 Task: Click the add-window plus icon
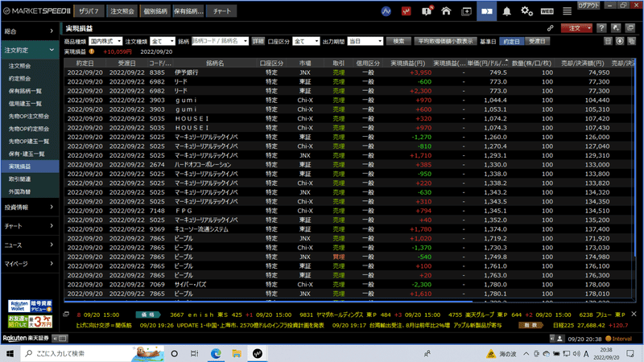pos(467,11)
